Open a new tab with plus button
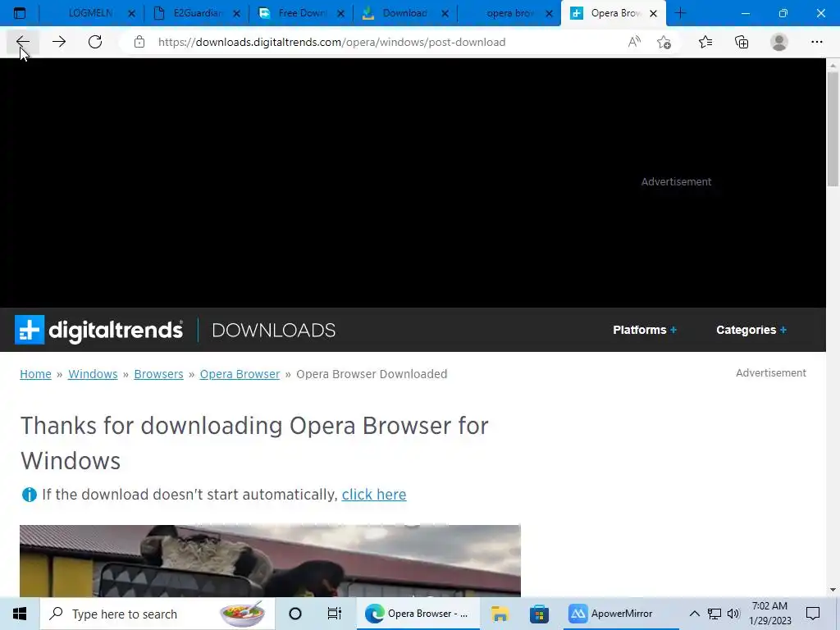 (680, 13)
